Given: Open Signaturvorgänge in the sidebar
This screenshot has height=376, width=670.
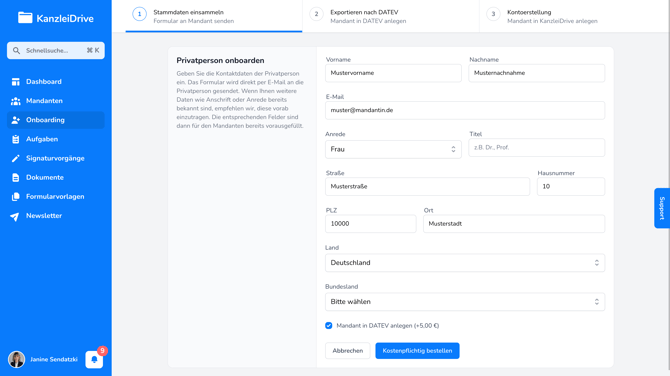Looking at the screenshot, I should click(x=56, y=159).
